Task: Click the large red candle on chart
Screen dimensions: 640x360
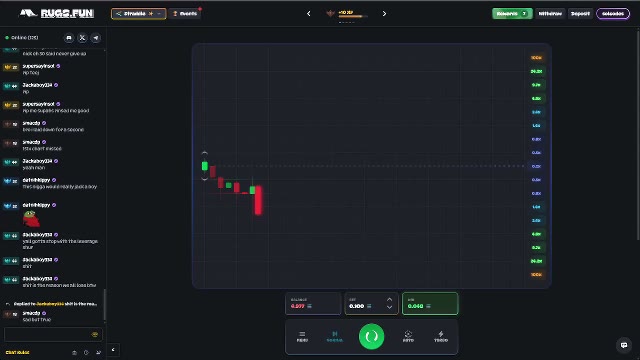Action: (258, 200)
